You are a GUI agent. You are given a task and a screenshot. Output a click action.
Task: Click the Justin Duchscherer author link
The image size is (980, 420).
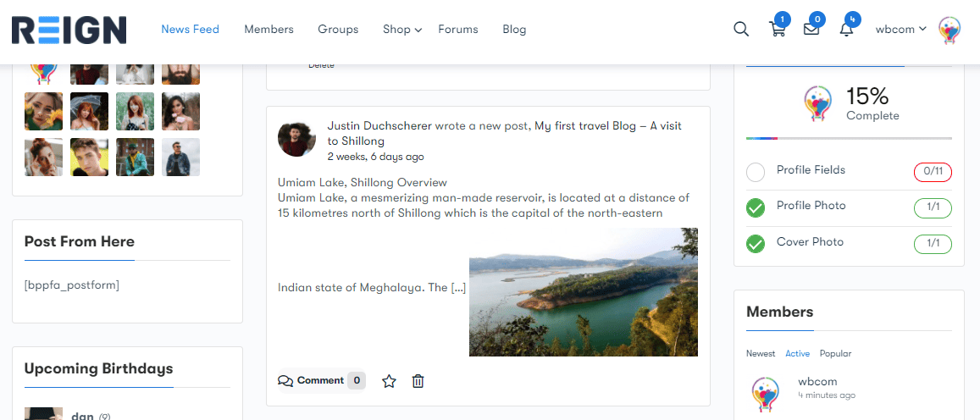click(379, 125)
